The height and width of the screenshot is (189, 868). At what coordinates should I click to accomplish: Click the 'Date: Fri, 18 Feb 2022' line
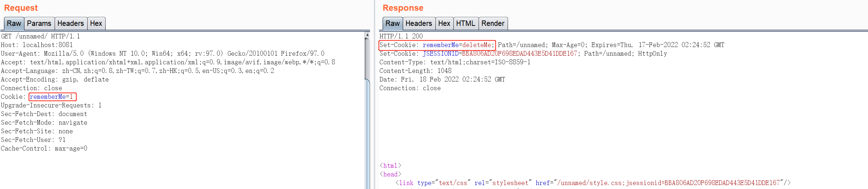click(x=443, y=79)
